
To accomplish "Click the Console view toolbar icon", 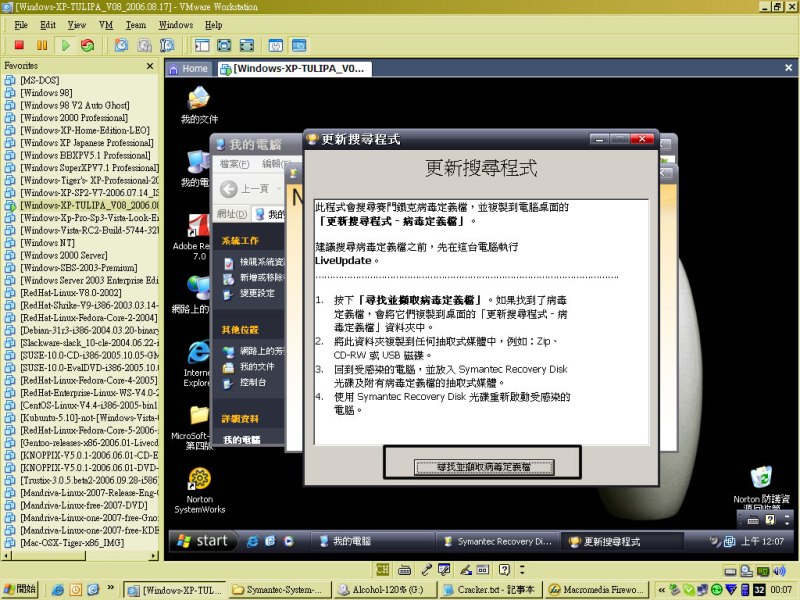I will [x=299, y=45].
